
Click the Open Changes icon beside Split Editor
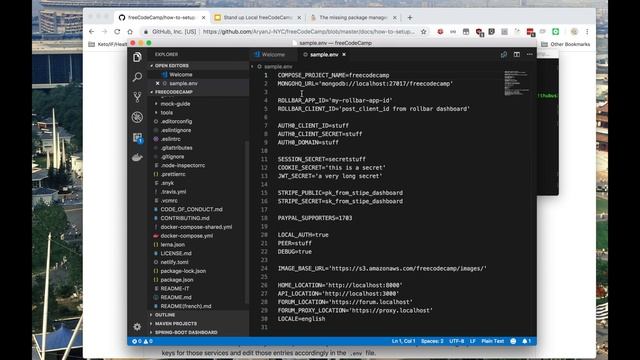coord(504,54)
